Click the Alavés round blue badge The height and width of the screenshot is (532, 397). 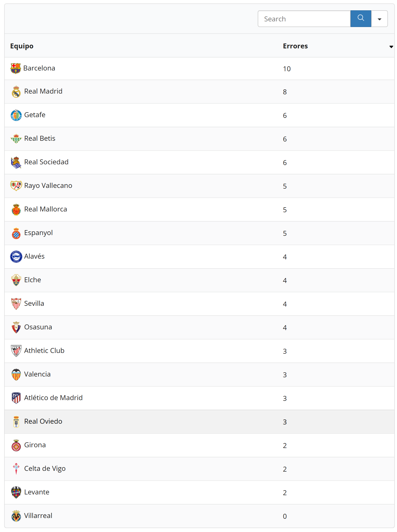click(16, 256)
